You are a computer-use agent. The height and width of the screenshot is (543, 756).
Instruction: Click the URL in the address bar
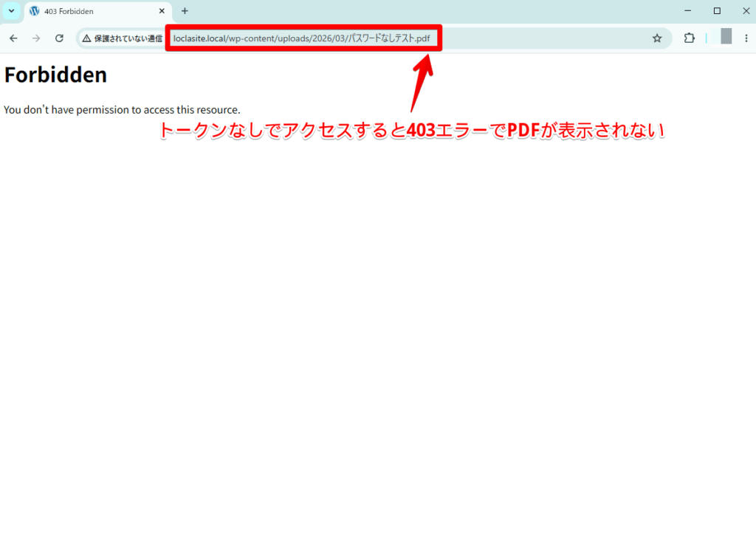tap(302, 38)
